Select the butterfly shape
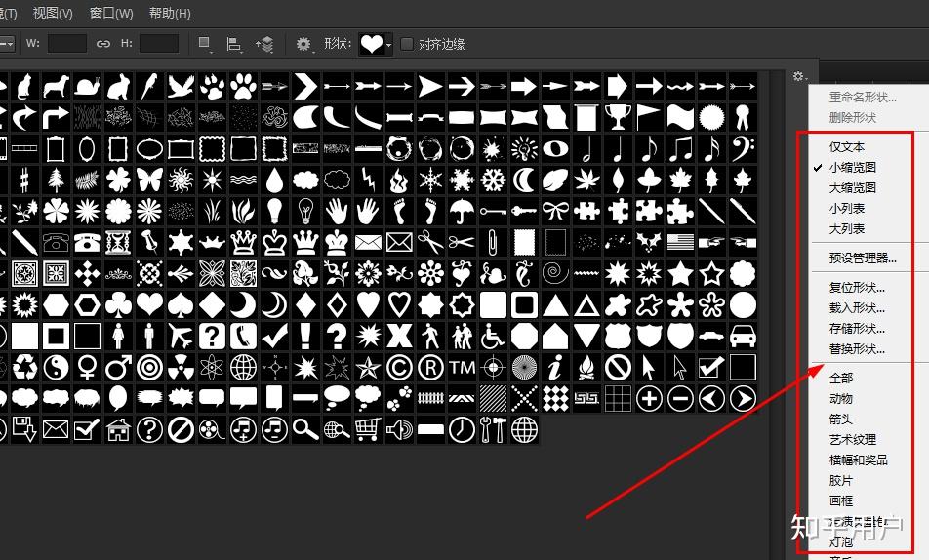 pos(149,180)
